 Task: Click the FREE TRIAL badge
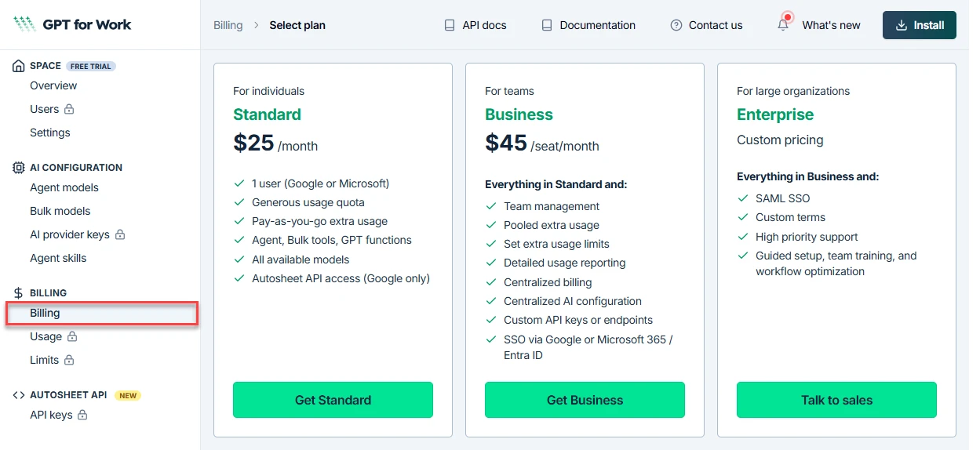91,67
